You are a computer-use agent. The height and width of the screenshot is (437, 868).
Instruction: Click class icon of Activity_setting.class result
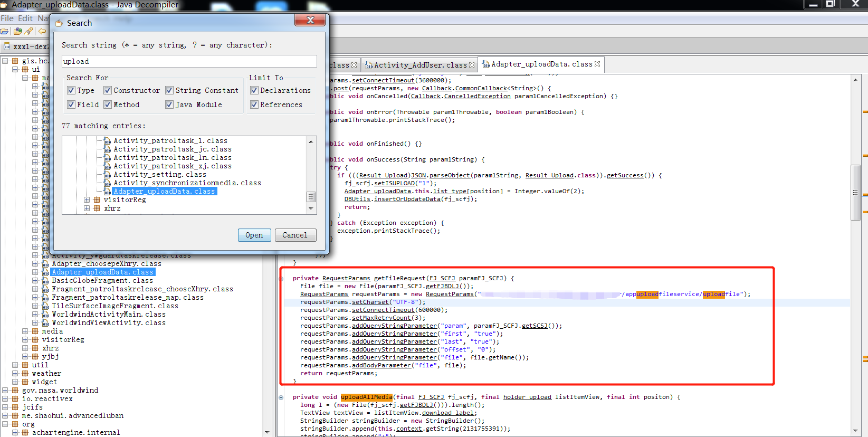coord(107,175)
